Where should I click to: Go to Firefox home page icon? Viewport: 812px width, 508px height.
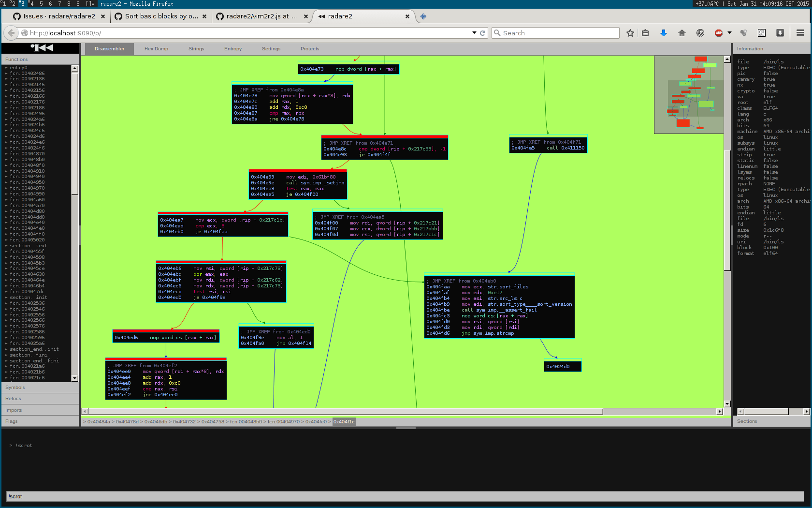[682, 33]
